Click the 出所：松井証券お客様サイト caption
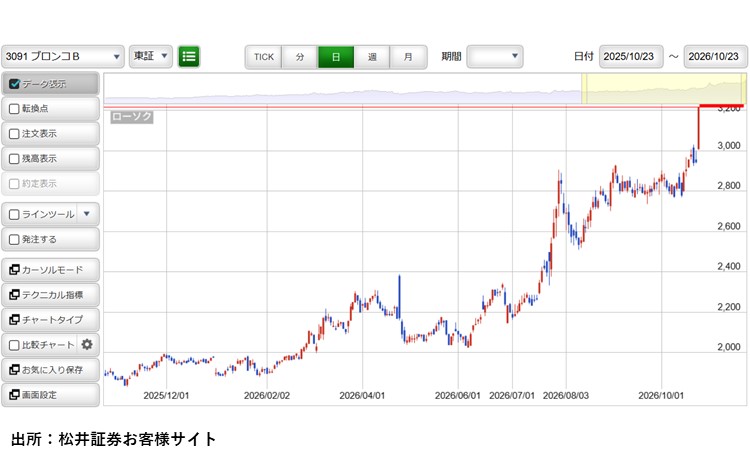Viewport: 750px width, 454px height. pos(113,439)
